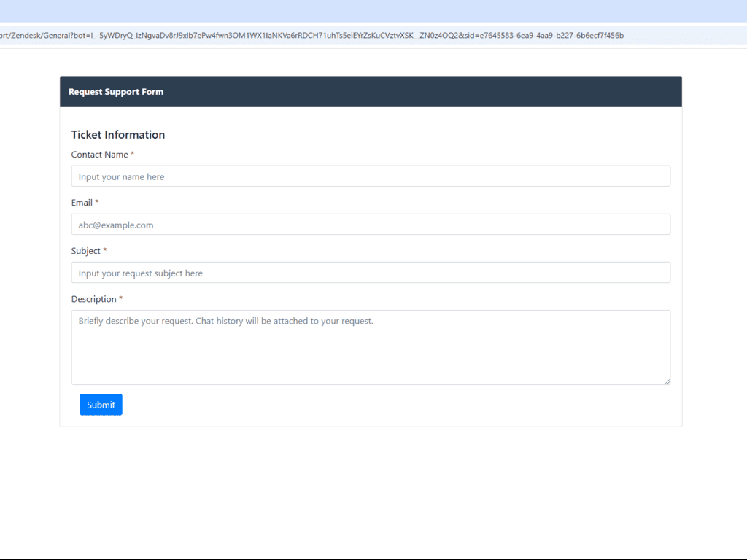747x560 pixels.
Task: Click red required asterisk beside Description
Action: pyautogui.click(x=121, y=299)
